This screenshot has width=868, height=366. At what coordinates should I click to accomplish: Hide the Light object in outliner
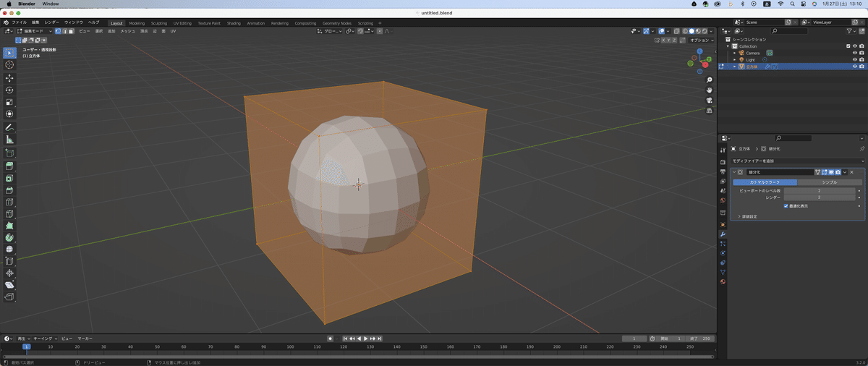[x=854, y=59]
